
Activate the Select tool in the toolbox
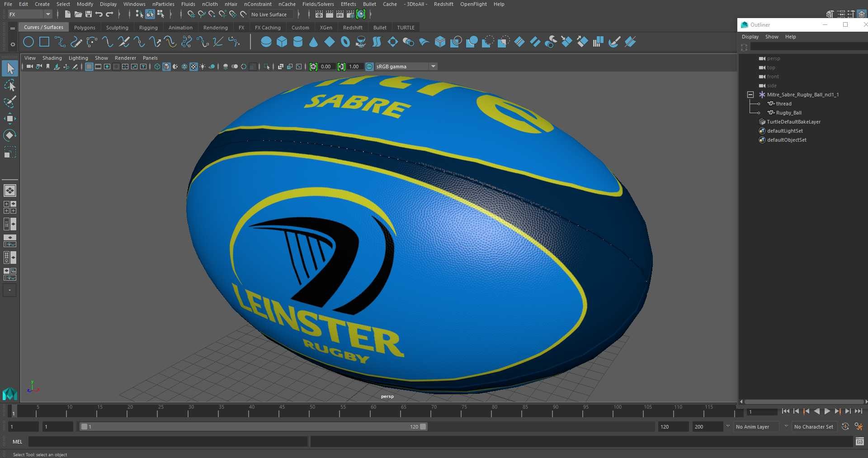[x=10, y=68]
